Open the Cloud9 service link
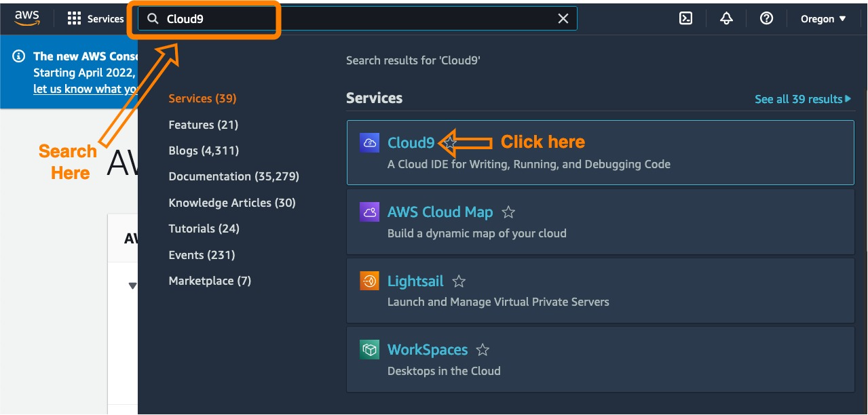 411,142
